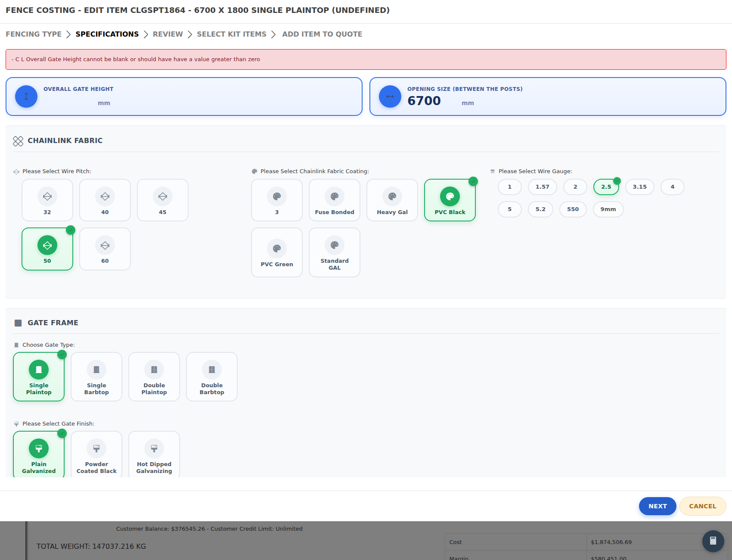Select wire gauge 1.57
The image size is (732, 560).
coord(543,187)
